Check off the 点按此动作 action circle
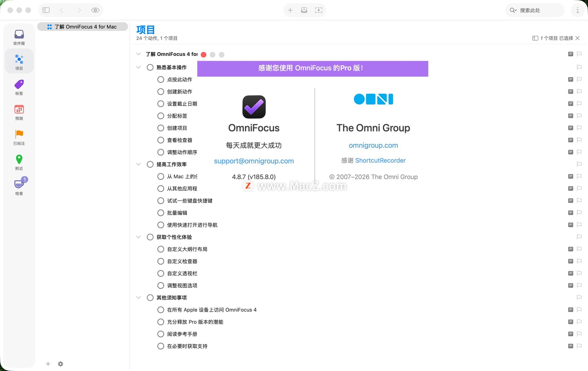This screenshot has height=371, width=588. tap(160, 80)
